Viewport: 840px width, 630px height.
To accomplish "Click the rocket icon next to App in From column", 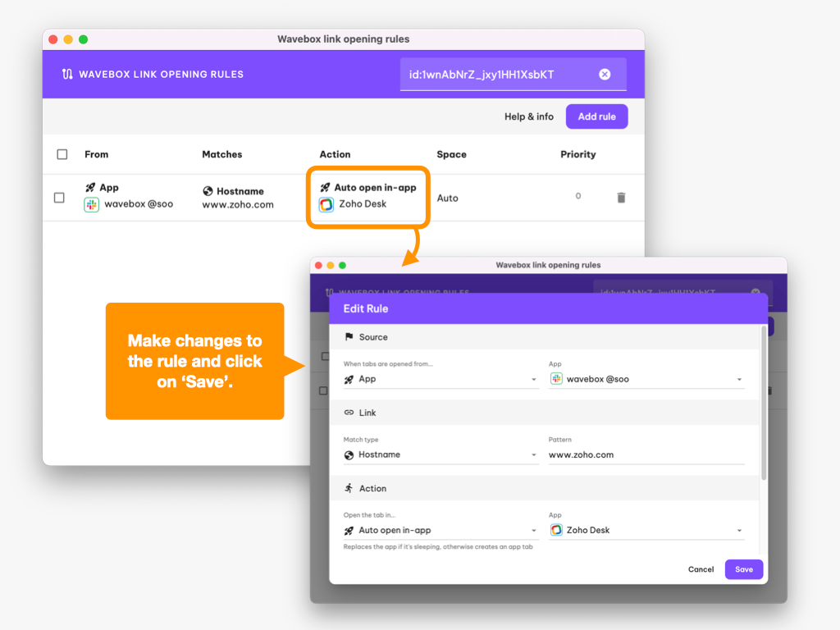I will (x=90, y=188).
